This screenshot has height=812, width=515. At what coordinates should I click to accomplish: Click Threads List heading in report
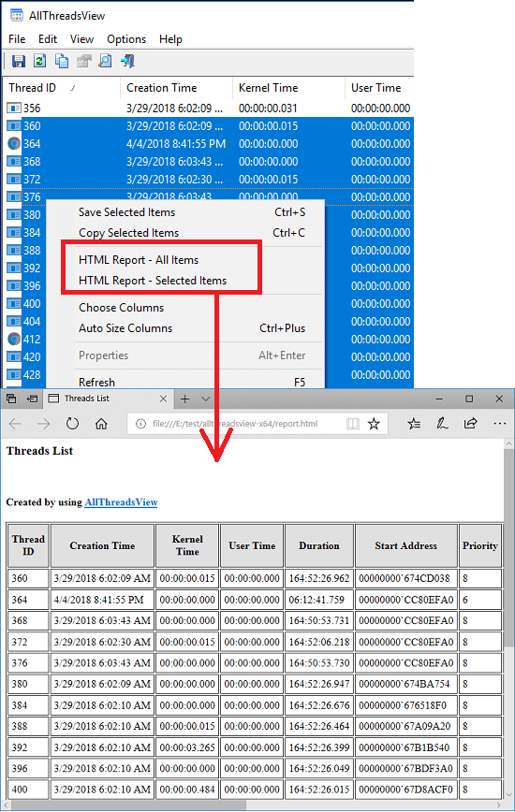point(39,451)
